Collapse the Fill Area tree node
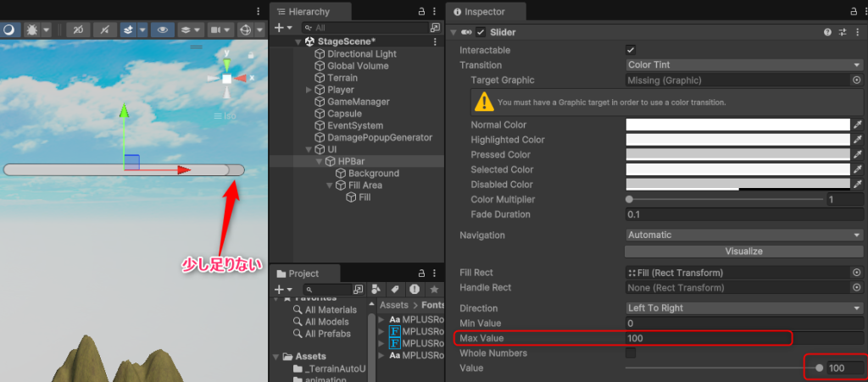868x382 pixels. pyautogui.click(x=331, y=185)
